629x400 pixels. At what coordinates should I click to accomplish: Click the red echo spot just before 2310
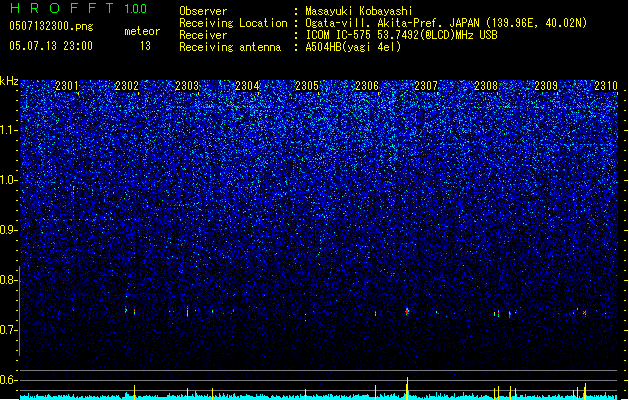585,313
